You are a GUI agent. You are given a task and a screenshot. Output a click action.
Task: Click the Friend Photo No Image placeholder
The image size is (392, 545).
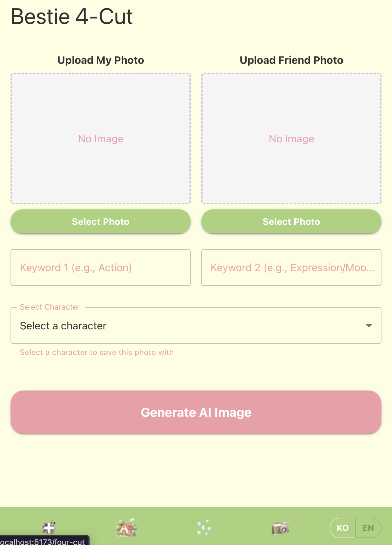(291, 139)
